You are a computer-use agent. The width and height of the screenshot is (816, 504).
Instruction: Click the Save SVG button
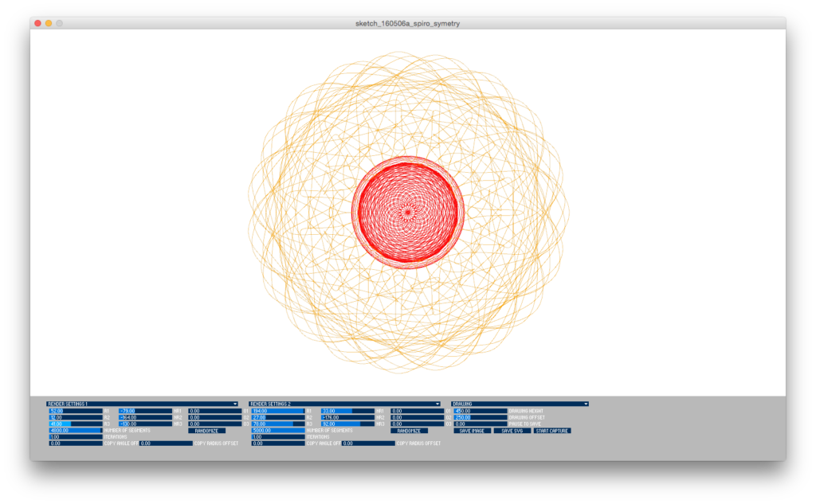[x=512, y=431]
